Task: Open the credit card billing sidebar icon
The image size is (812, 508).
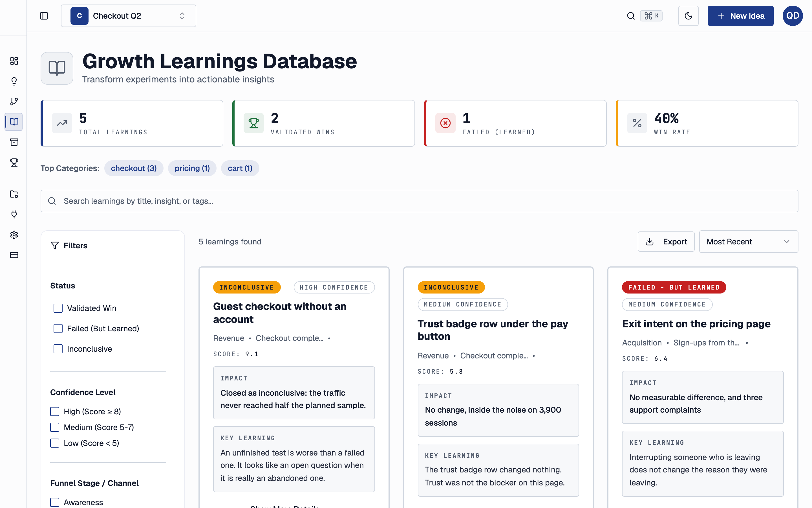Action: point(14,255)
